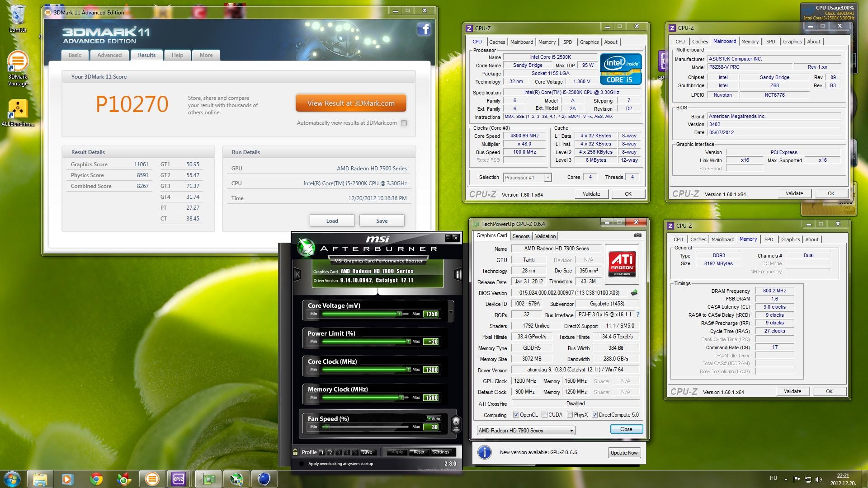
Task: Expand the Core Voltage arrow in Afterburner
Action: tap(451, 312)
